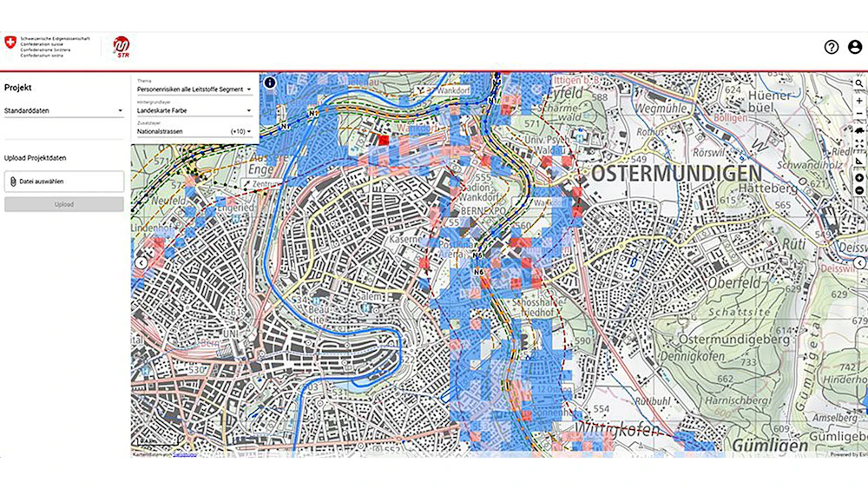Click the blue info icon on map

click(269, 83)
